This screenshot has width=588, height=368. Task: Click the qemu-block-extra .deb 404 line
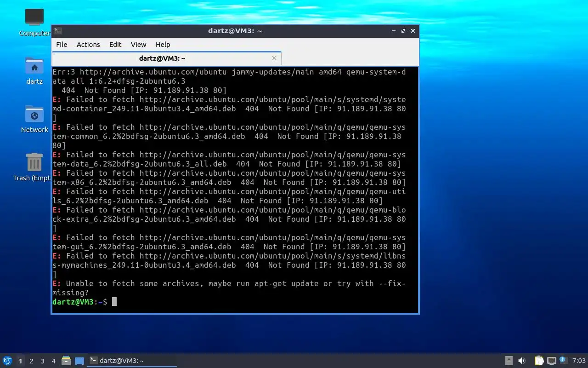click(x=229, y=219)
